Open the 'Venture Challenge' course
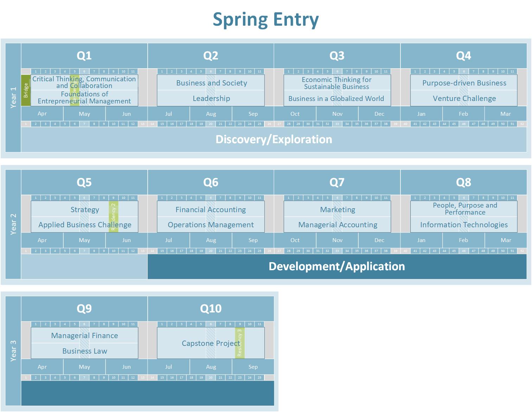Screen dimensions: 532x412 pos(464,98)
